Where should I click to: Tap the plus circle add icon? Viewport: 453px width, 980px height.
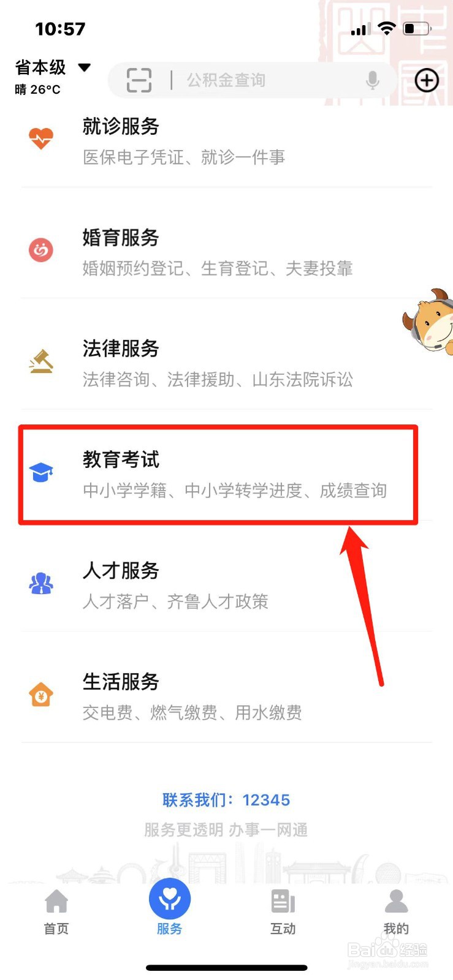click(427, 80)
